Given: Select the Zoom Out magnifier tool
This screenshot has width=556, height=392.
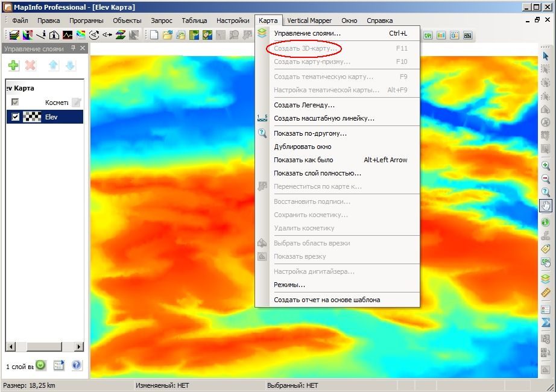Looking at the screenshot, I should tap(545, 179).
